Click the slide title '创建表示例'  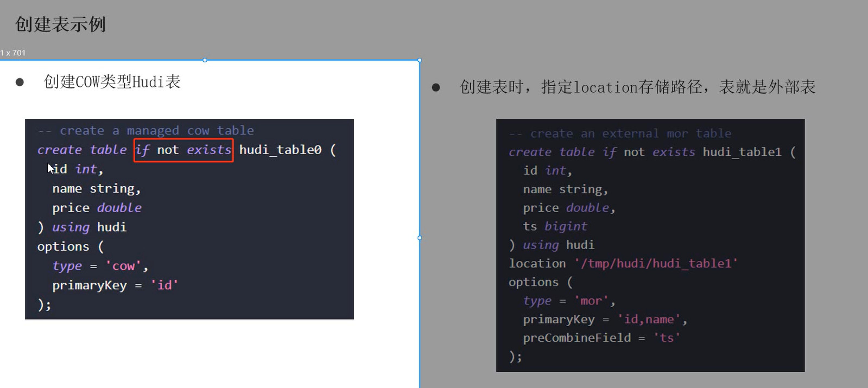click(x=60, y=24)
